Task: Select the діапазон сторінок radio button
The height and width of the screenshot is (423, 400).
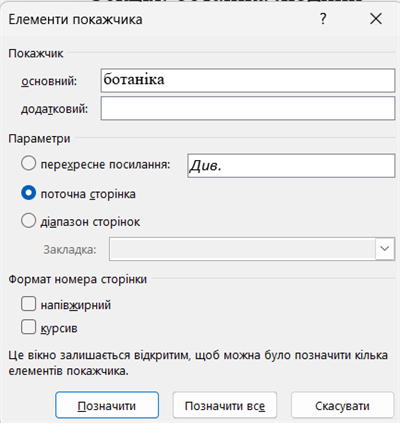Action: point(28,221)
